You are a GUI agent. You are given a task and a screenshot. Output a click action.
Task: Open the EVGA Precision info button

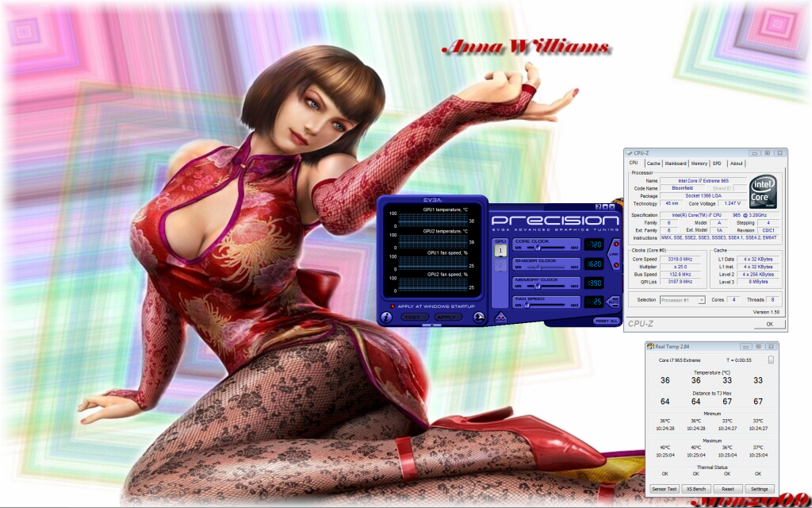tap(386, 317)
